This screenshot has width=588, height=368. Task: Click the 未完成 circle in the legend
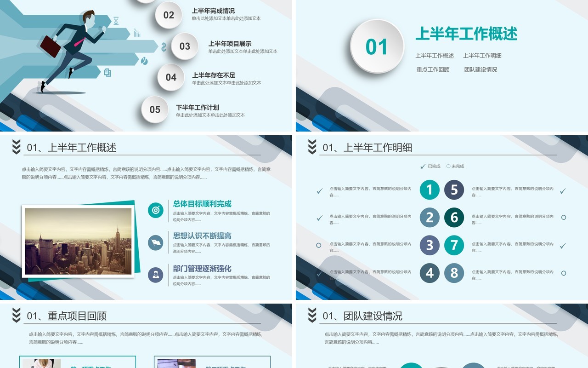(x=448, y=166)
